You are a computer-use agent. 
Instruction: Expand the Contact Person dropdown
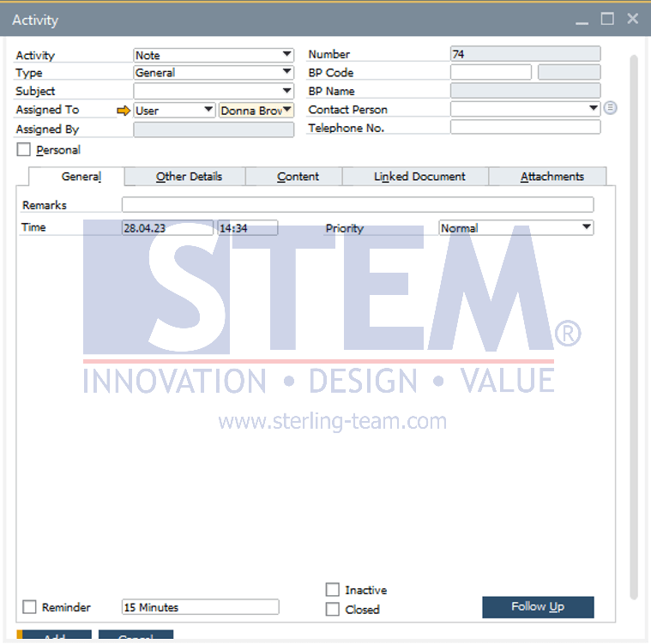click(x=525, y=109)
